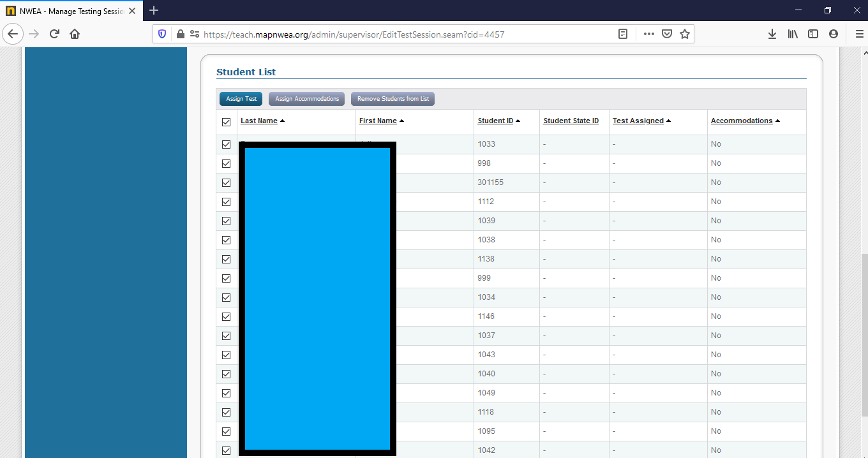Viewport: 868px width, 458px height.
Task: Open a new browser tab
Action: pos(154,10)
